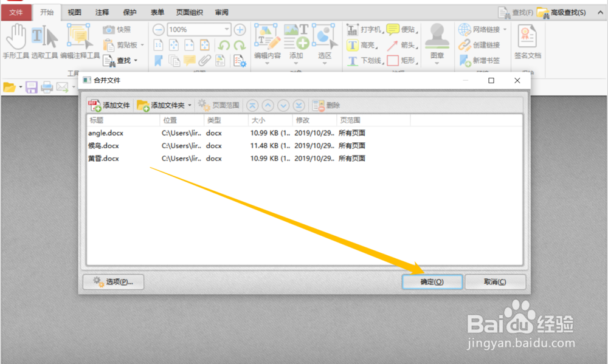Expand the 选区 selection dropdown
This screenshot has height=364, width=608.
pos(325,63)
